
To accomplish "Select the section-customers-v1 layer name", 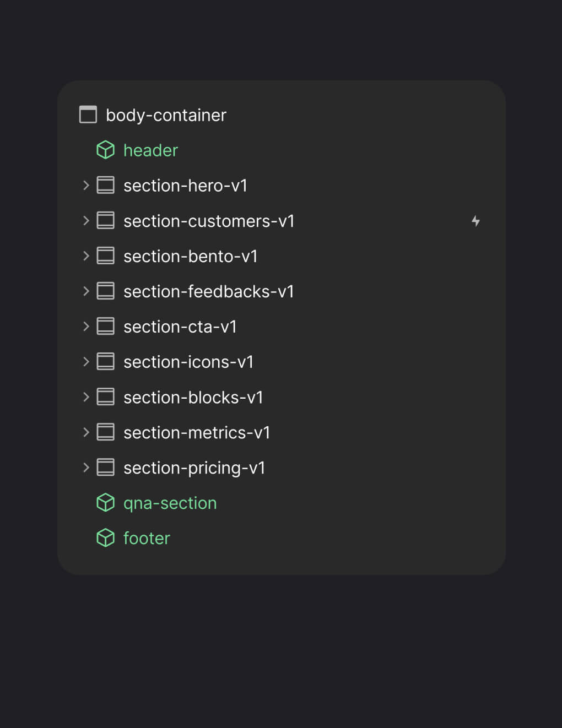I will click(x=209, y=221).
